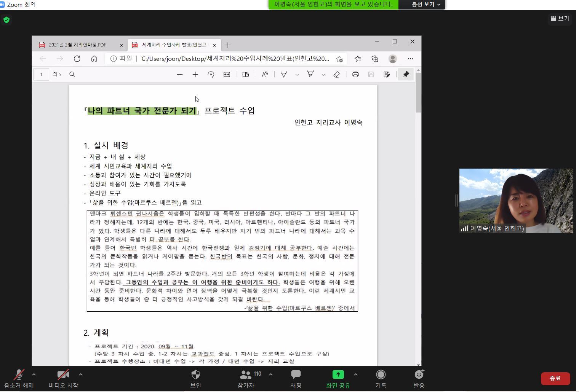The height and width of the screenshot is (392, 579).
Task: Toggle the pin toolbar button
Action: pos(406,74)
